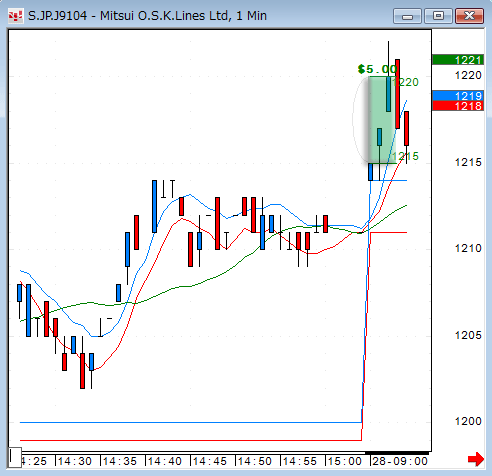Image resolution: width=492 pixels, height=476 pixels.
Task: Select the blue 1219 price marker
Action: coord(458,96)
